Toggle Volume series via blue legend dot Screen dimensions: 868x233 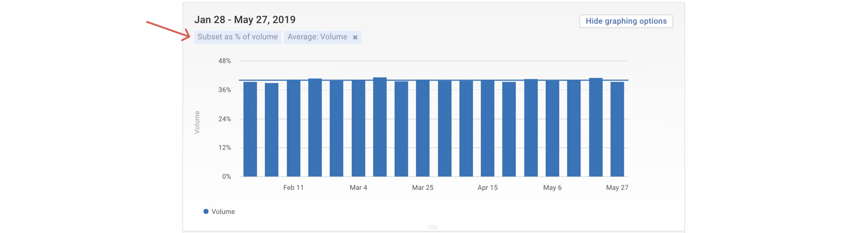(x=206, y=211)
